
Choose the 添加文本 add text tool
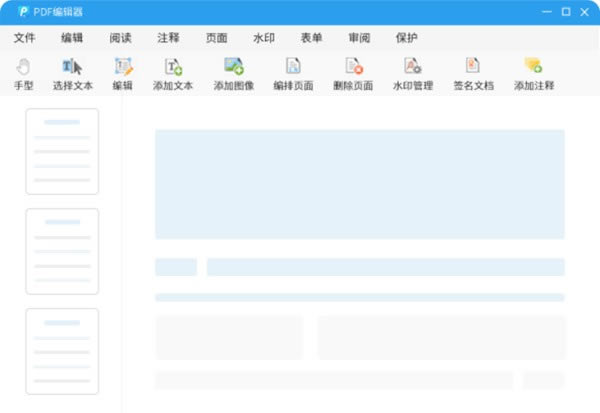pyautogui.click(x=173, y=75)
